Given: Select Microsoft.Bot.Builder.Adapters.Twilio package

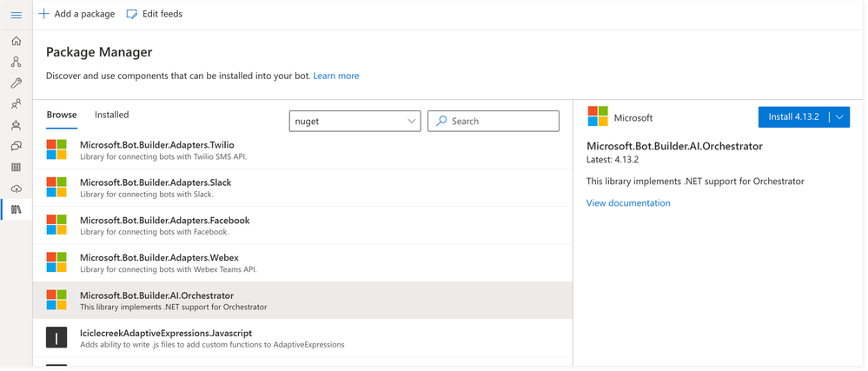Looking at the screenshot, I should pyautogui.click(x=303, y=150).
